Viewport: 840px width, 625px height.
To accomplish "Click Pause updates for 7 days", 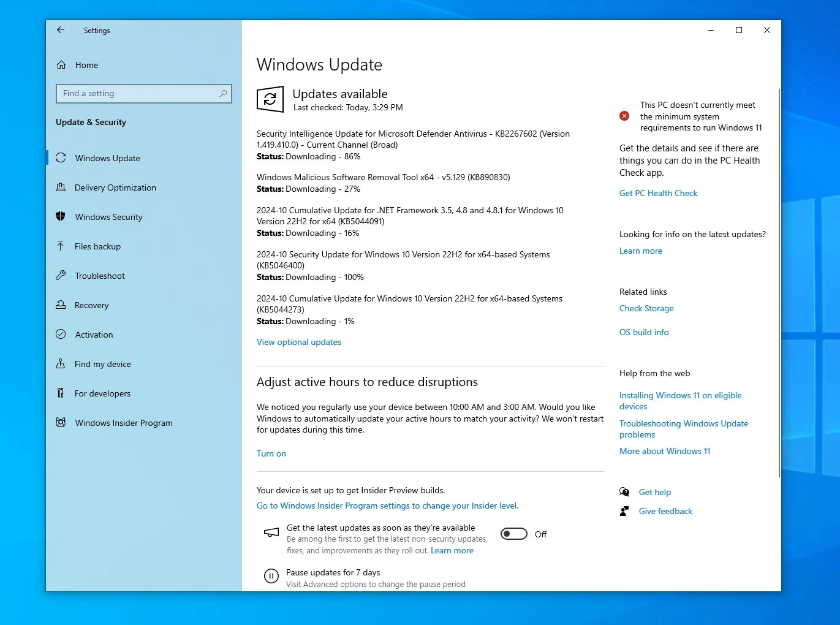I will 333,572.
